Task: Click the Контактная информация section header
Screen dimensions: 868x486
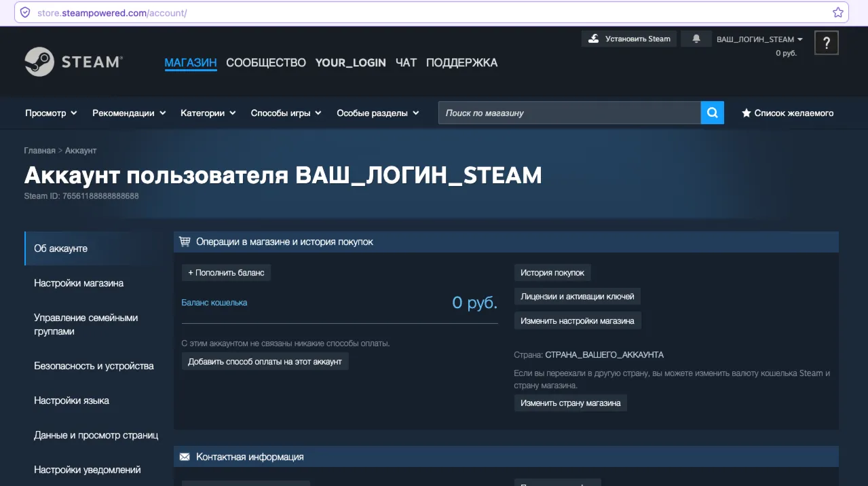Action: point(506,457)
